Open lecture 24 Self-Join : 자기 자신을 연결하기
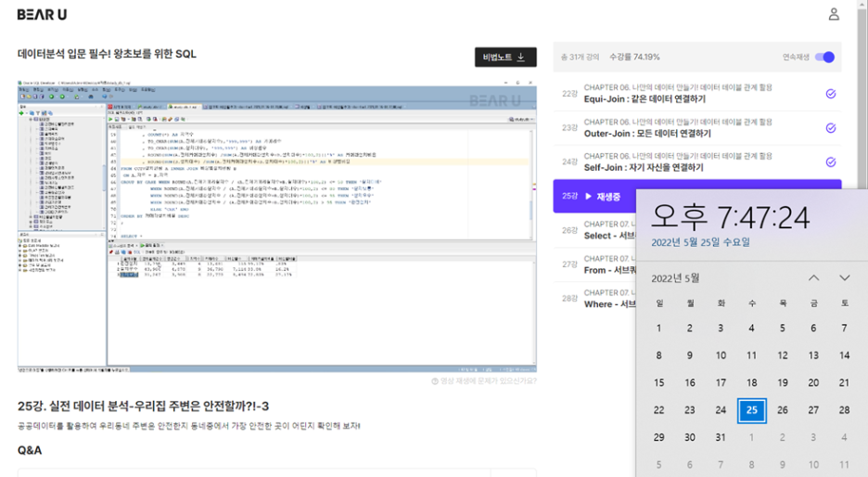The image size is (868, 477). pos(697,162)
